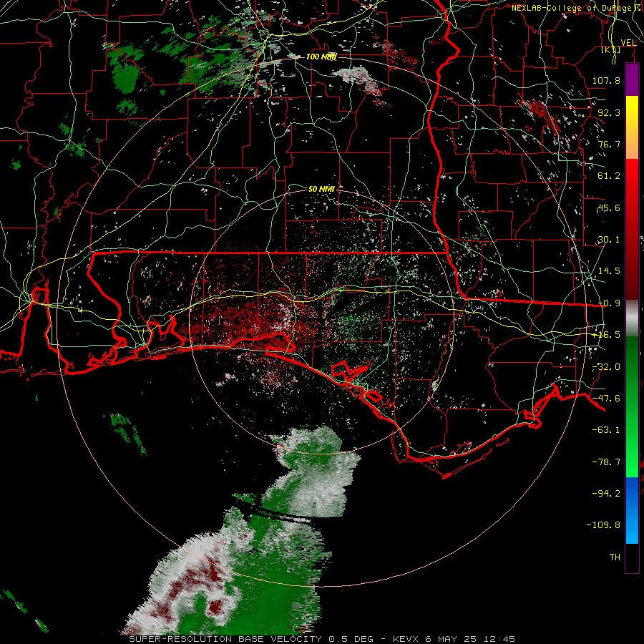
Task: Click the -78.7 value on velocity scale
Action: (606, 462)
